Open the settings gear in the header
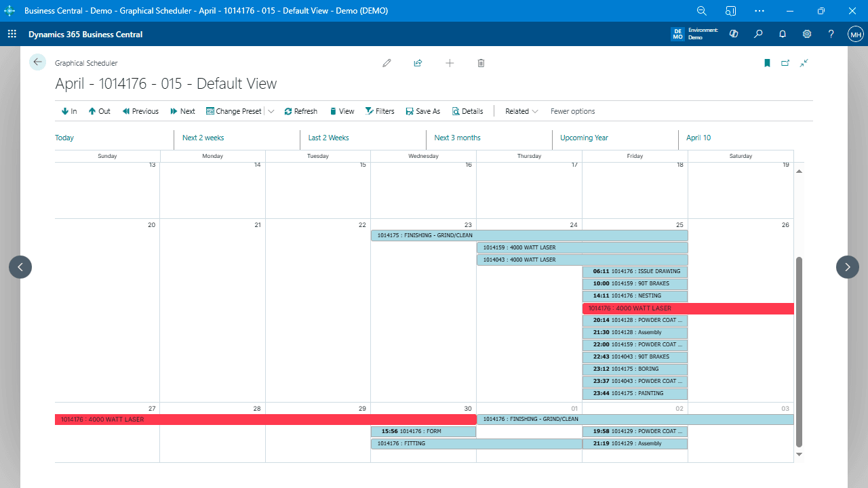 [807, 34]
